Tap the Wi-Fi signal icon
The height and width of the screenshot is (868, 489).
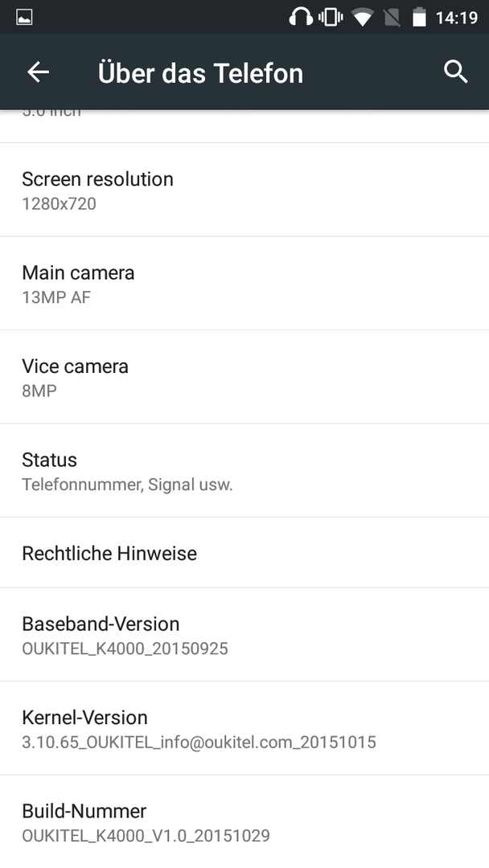pyautogui.click(x=362, y=18)
